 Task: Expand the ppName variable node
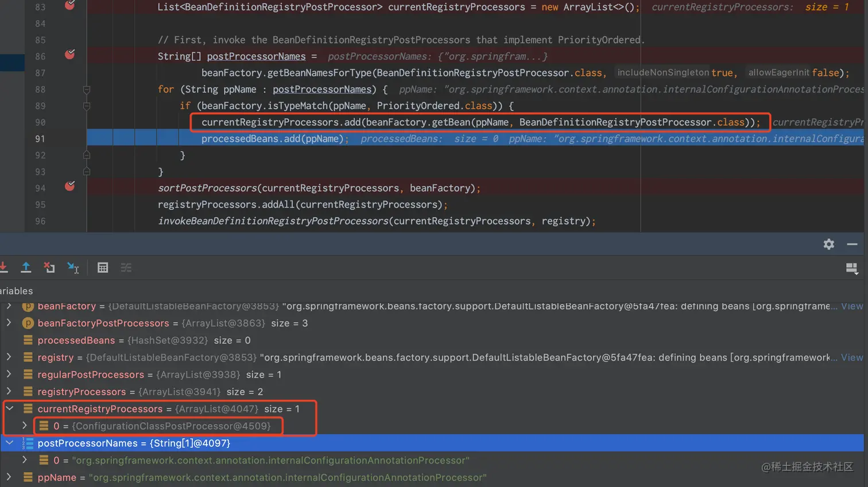click(x=9, y=477)
